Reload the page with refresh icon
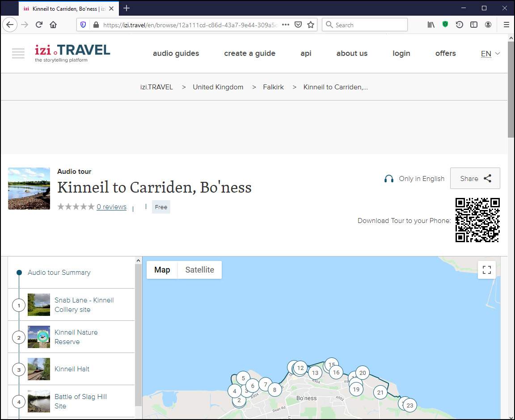Image resolution: width=515 pixels, height=420 pixels. (x=39, y=25)
